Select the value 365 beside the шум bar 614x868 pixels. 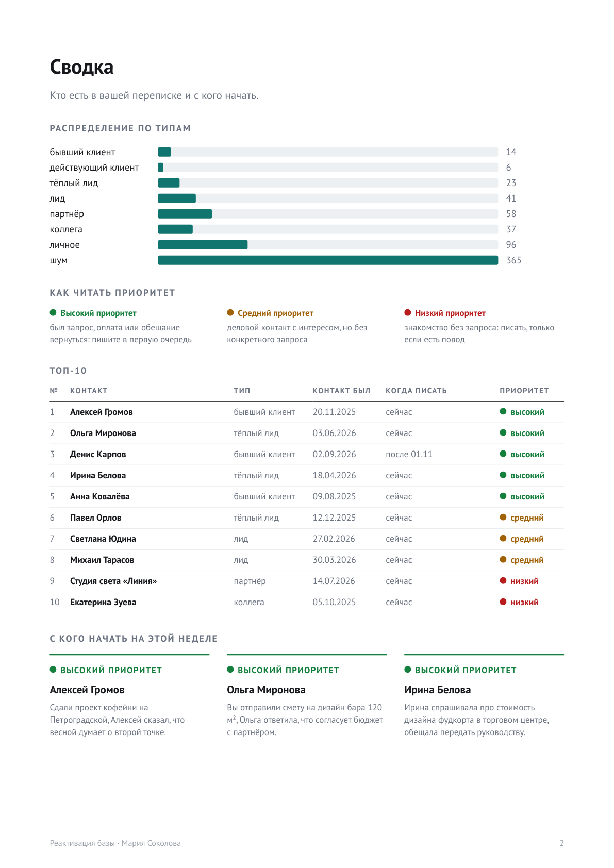coord(513,260)
